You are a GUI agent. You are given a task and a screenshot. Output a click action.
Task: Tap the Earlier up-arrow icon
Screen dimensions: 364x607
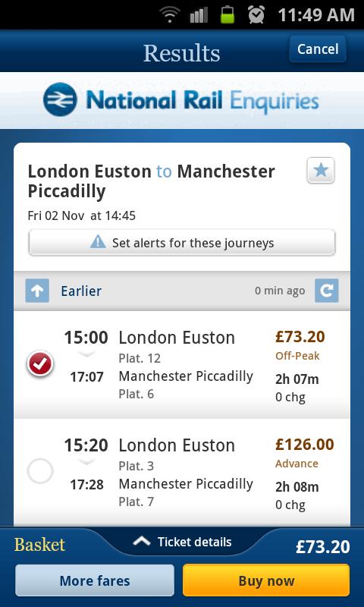(x=37, y=291)
